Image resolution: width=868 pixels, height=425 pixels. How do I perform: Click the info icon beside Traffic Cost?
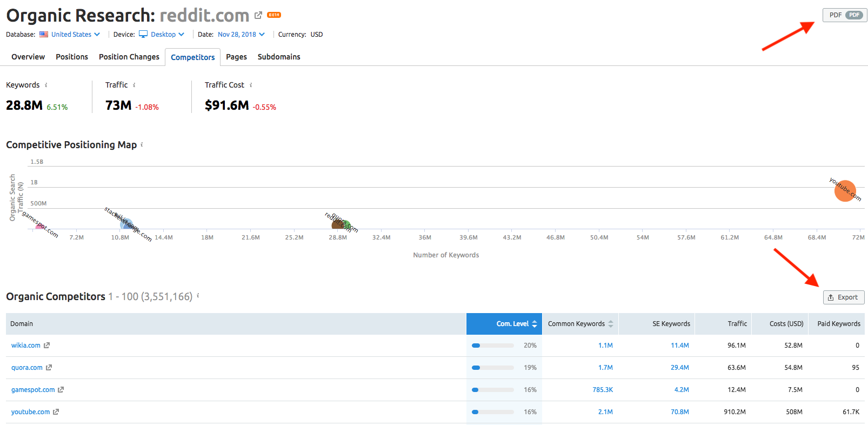point(251,85)
